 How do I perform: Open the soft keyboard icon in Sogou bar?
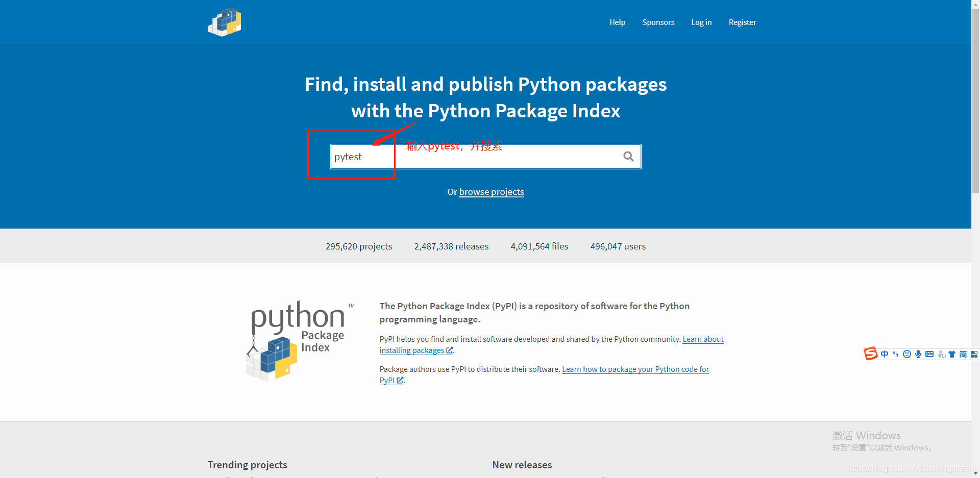click(x=929, y=354)
